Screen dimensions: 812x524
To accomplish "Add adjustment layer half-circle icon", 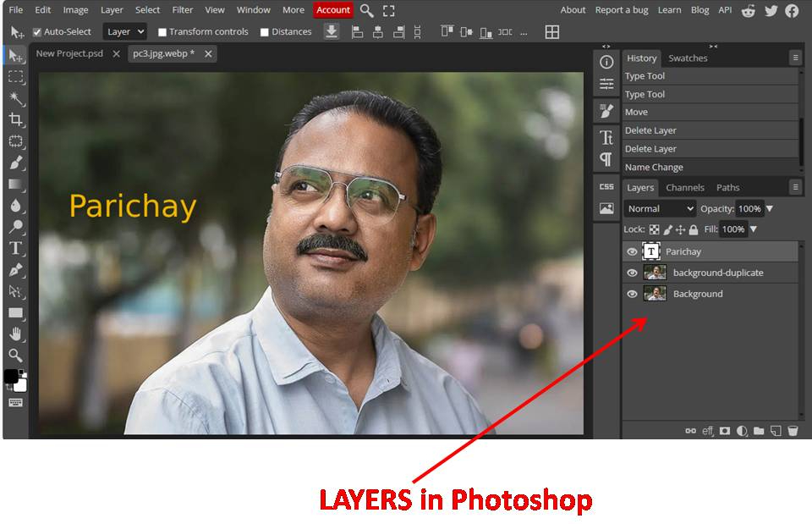I will coord(742,431).
